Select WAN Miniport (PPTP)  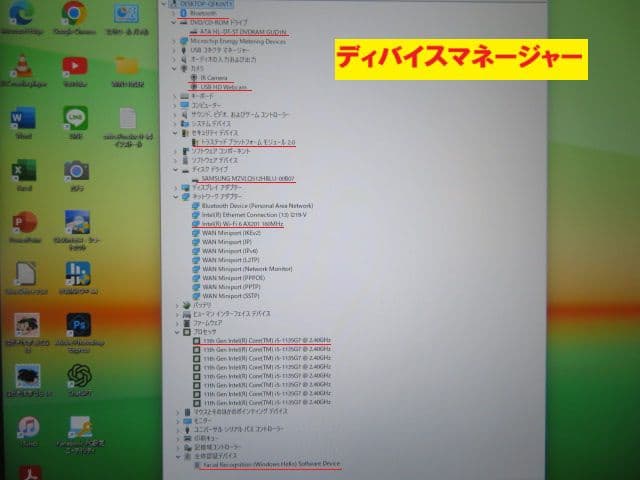click(x=227, y=287)
